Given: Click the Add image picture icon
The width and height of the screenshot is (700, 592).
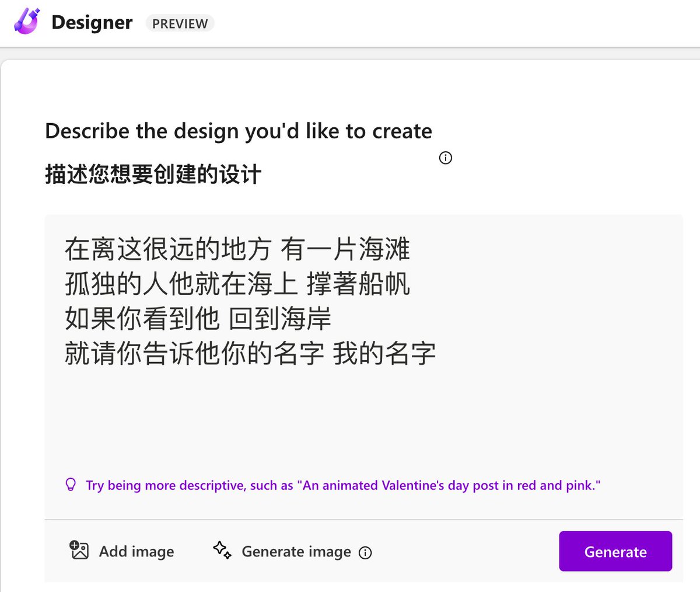Looking at the screenshot, I should click(x=79, y=550).
